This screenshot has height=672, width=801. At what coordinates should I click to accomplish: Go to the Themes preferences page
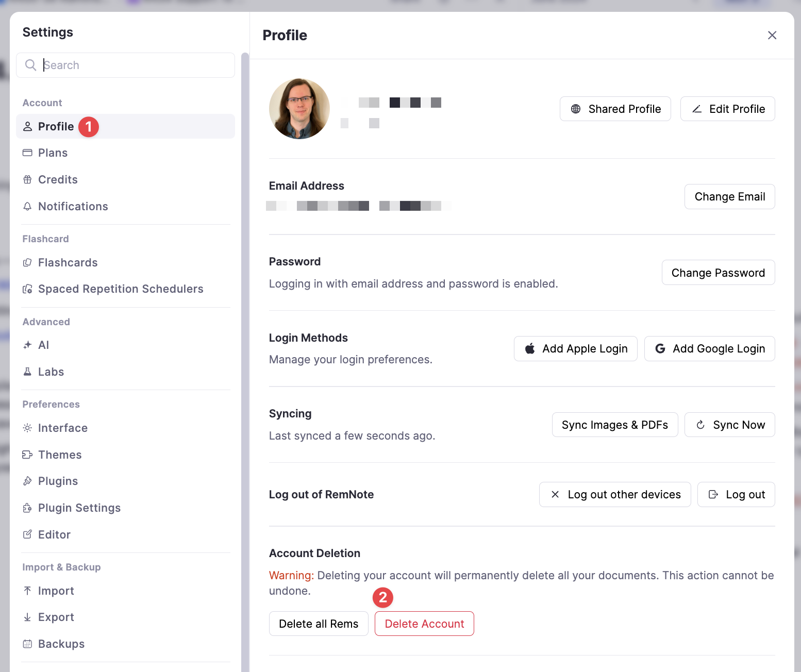point(60,455)
